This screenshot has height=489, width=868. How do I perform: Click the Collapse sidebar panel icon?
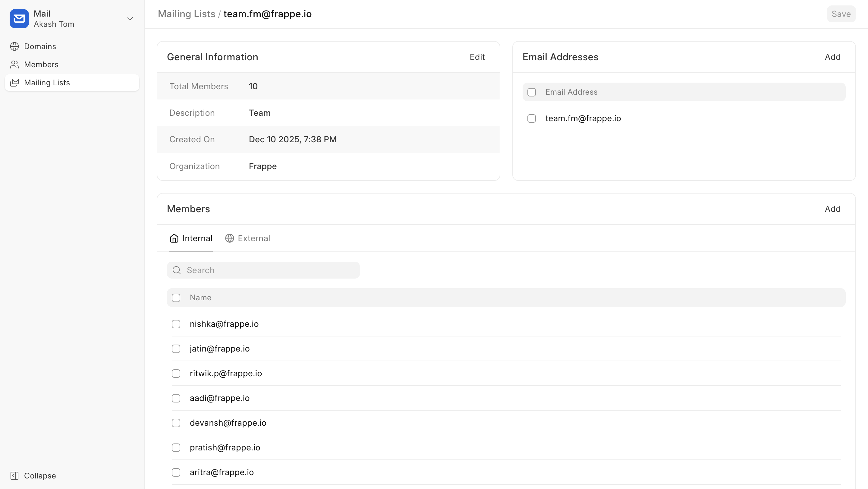tap(14, 475)
